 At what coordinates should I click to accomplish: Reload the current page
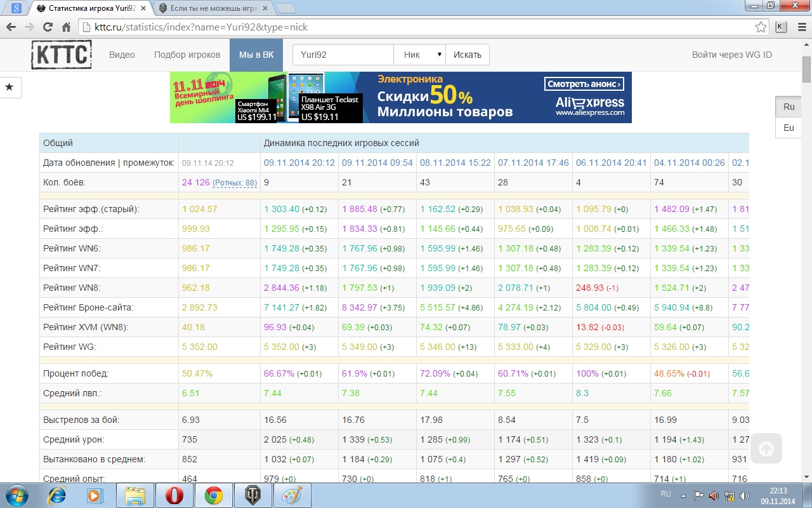click(x=48, y=27)
